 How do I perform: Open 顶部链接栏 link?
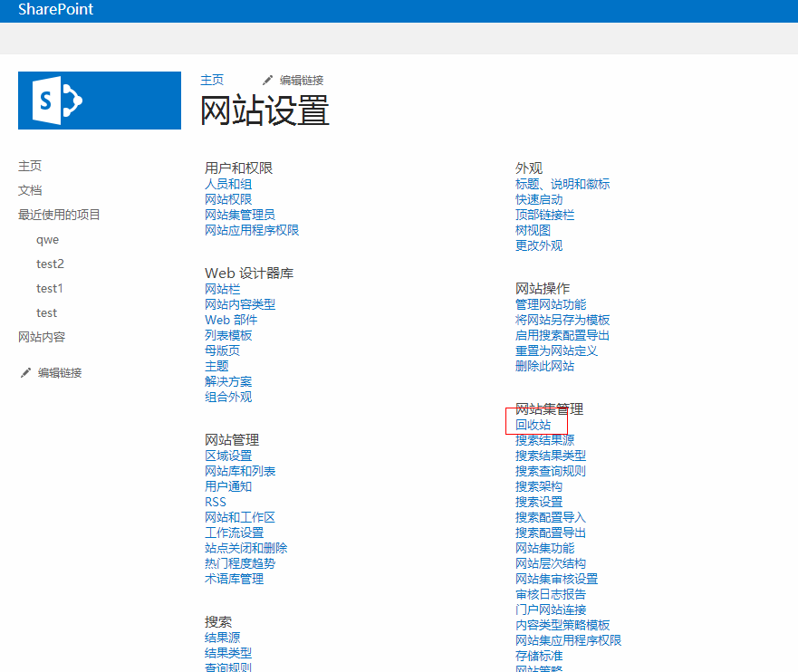click(x=544, y=215)
